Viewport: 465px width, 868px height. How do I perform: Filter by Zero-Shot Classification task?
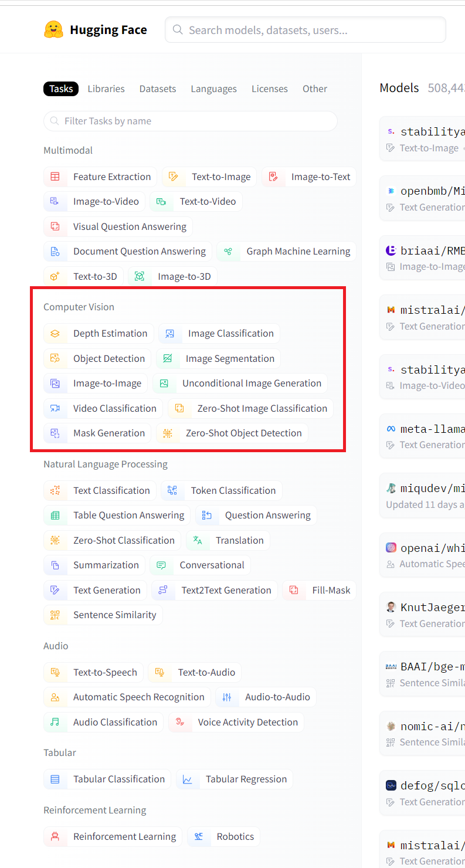point(112,540)
